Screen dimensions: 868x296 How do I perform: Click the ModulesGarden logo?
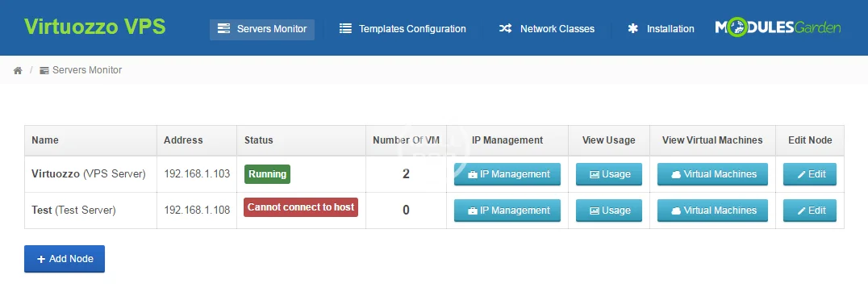[x=778, y=27]
